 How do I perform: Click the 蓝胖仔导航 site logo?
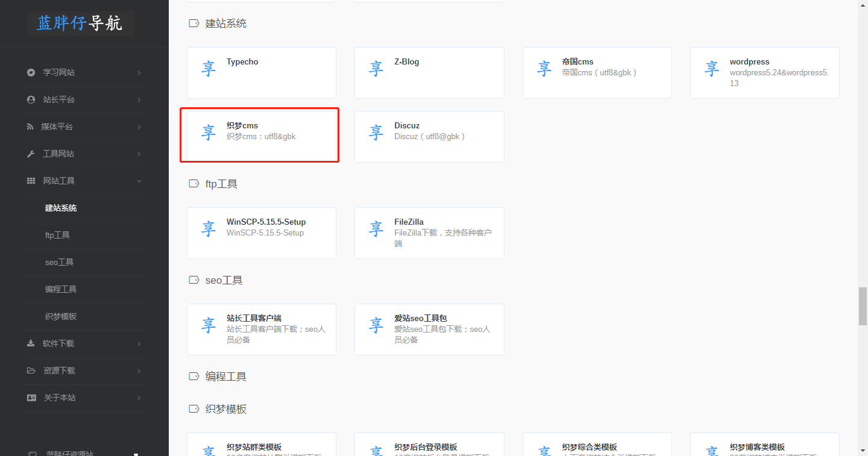[80, 23]
